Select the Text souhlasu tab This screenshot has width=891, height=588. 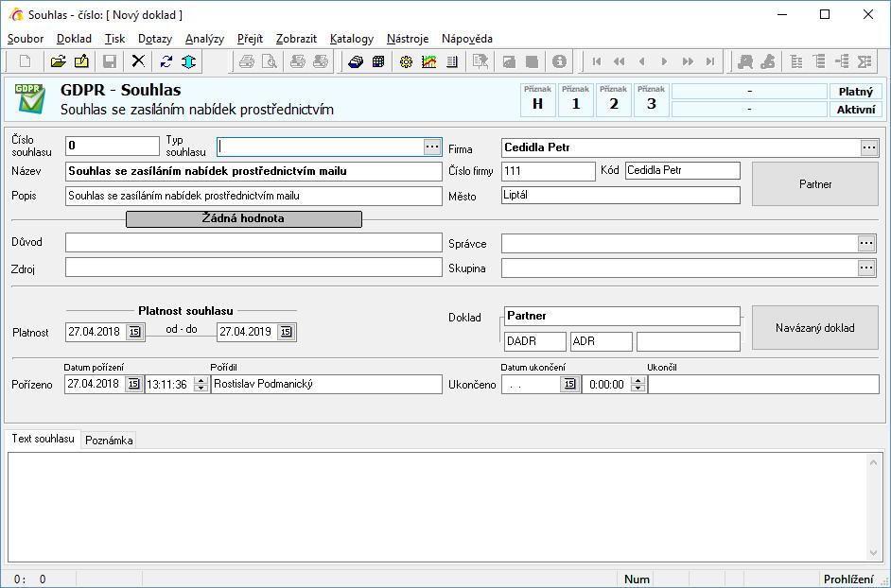(44, 439)
